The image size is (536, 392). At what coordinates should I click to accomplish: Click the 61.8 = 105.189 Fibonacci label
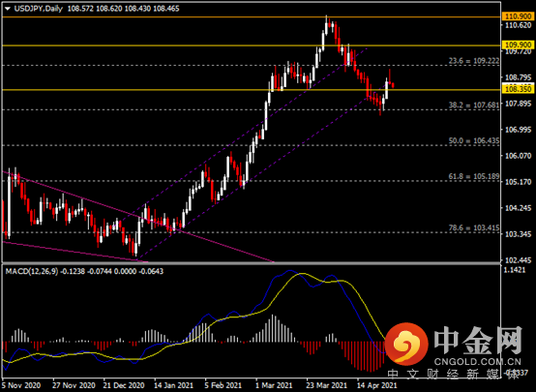tap(474, 176)
